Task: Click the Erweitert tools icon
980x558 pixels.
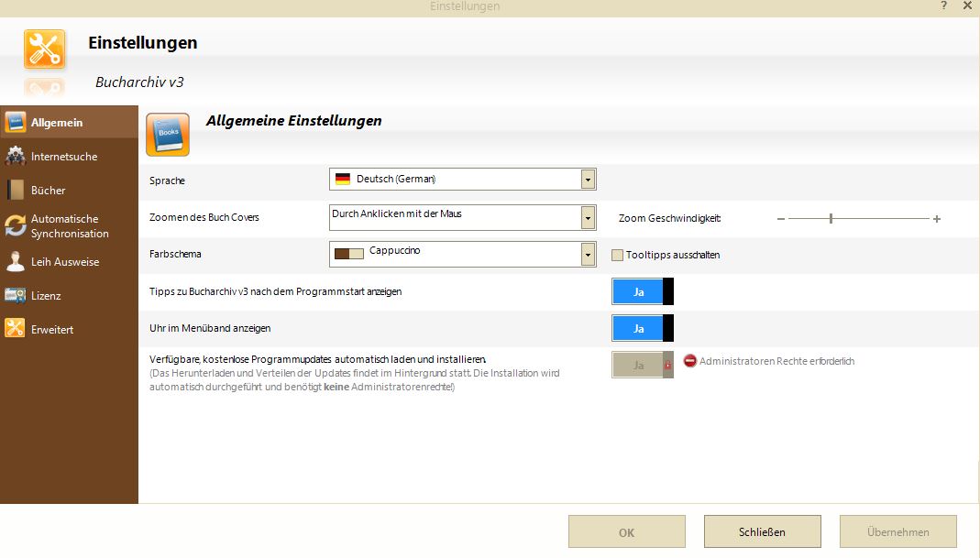Action: click(x=15, y=329)
